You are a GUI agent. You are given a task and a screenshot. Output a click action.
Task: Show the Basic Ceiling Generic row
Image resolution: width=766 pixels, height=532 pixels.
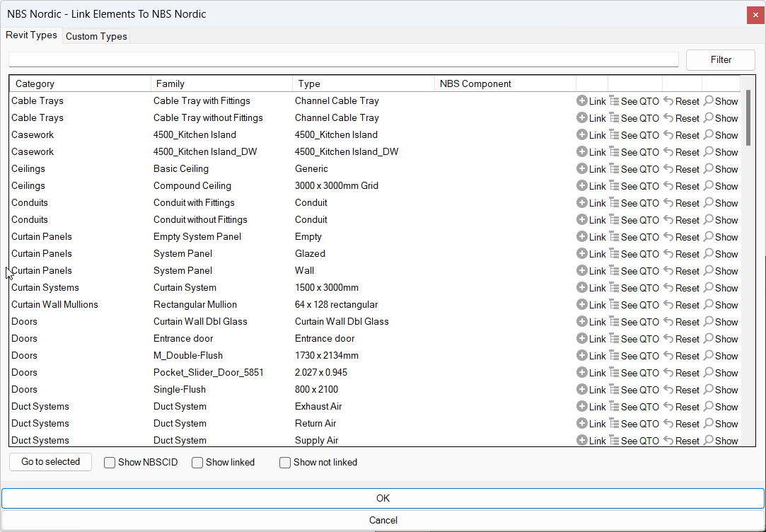721,169
